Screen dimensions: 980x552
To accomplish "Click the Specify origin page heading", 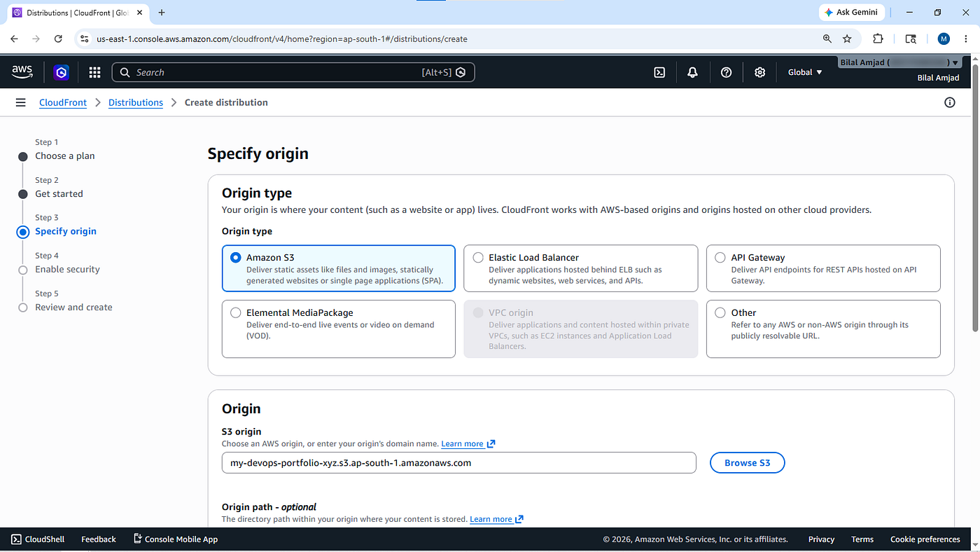I will pyautogui.click(x=258, y=153).
